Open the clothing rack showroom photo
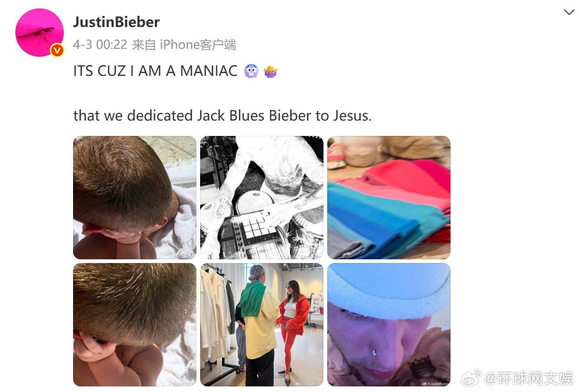 pyautogui.click(x=262, y=324)
